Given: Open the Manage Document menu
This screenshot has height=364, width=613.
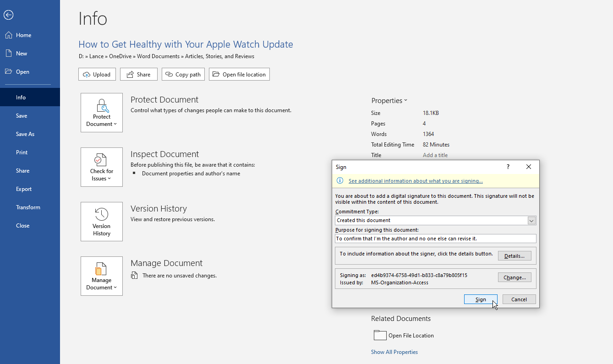Looking at the screenshot, I should (x=102, y=276).
